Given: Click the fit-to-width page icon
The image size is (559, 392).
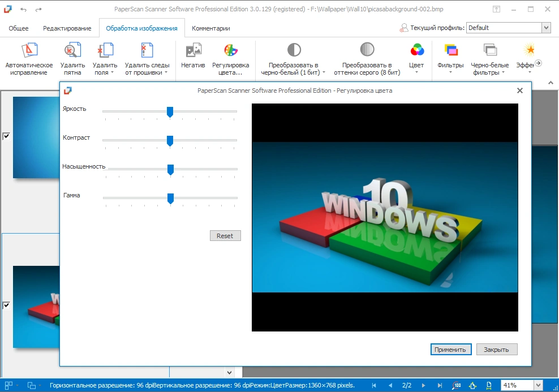Looking at the screenshot, I should coord(489,385).
